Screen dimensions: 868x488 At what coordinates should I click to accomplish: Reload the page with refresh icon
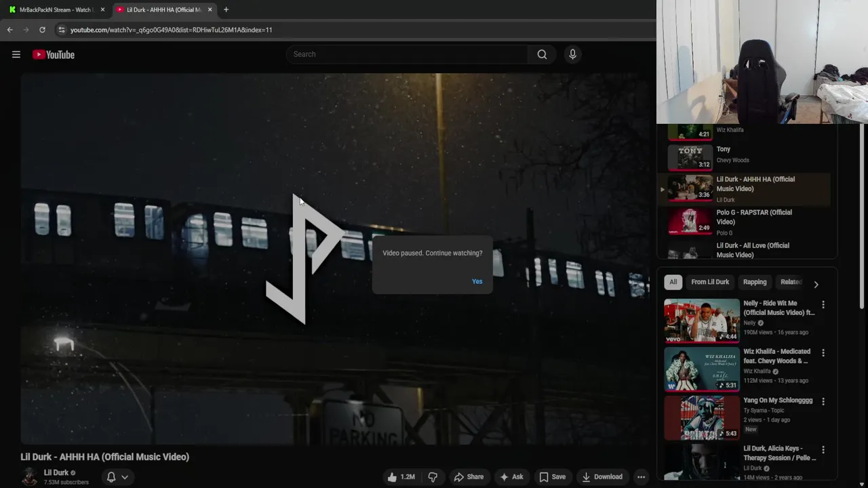[42, 30]
